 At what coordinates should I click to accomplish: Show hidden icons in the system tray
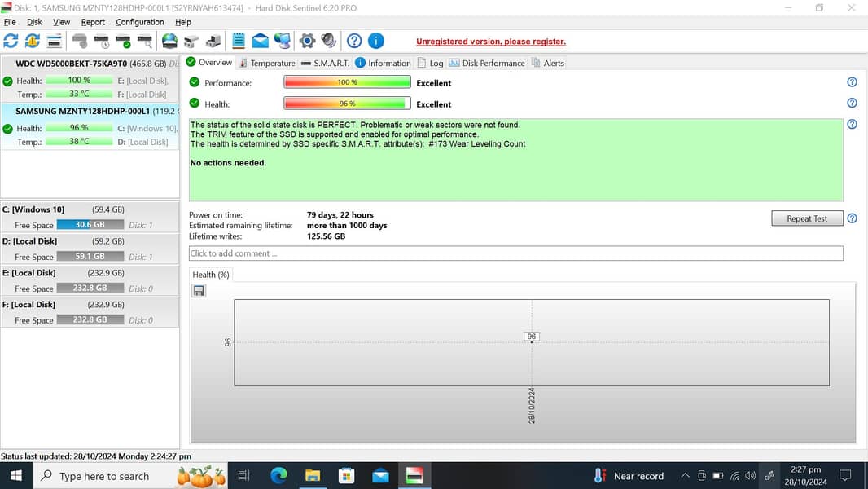click(685, 476)
